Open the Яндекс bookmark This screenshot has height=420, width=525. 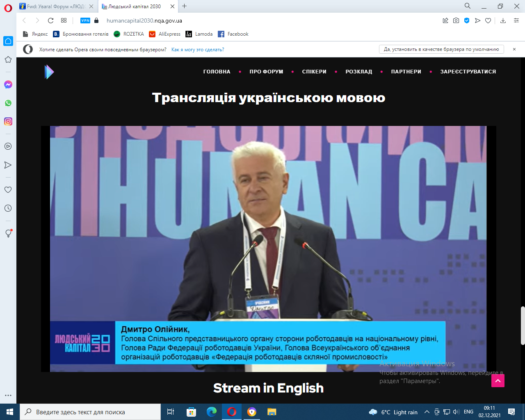coord(35,34)
